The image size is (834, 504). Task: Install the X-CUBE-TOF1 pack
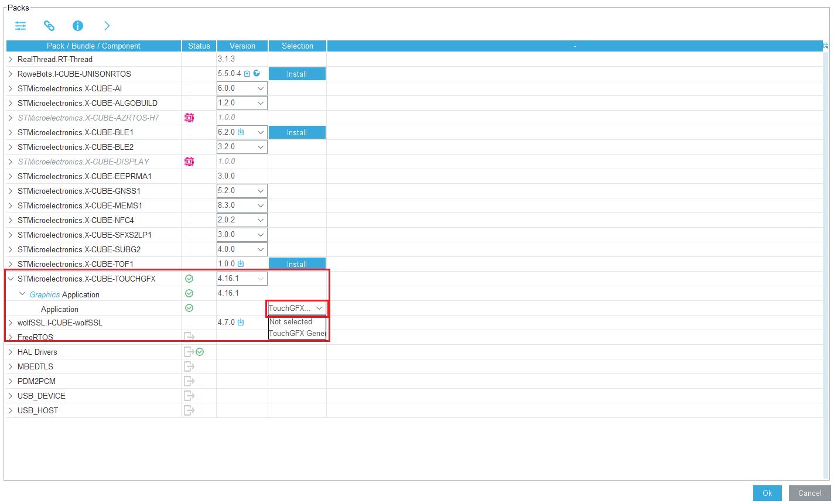pos(297,264)
